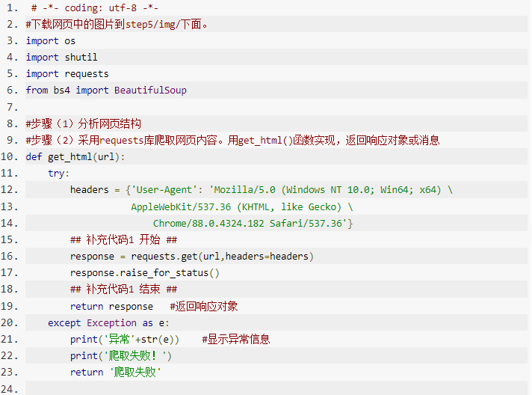Click the word shutil in the import line
The height and width of the screenshot is (395, 532).
[81, 58]
